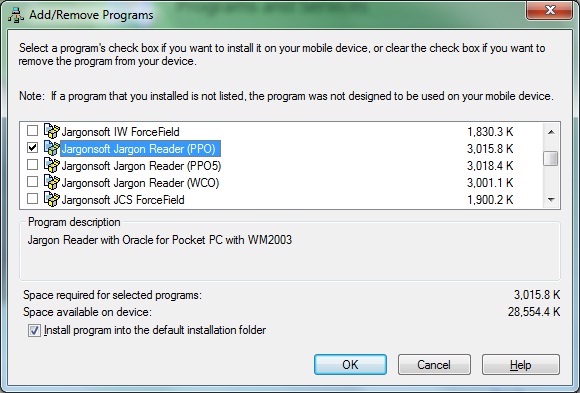Click the Jargon Reader (PPO5) package icon

pyautogui.click(x=52, y=165)
